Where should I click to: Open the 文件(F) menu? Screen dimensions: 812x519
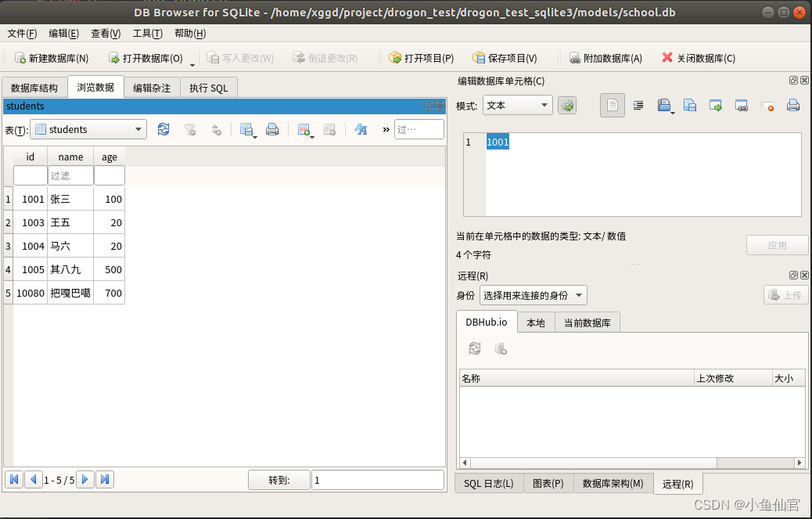tap(22, 34)
